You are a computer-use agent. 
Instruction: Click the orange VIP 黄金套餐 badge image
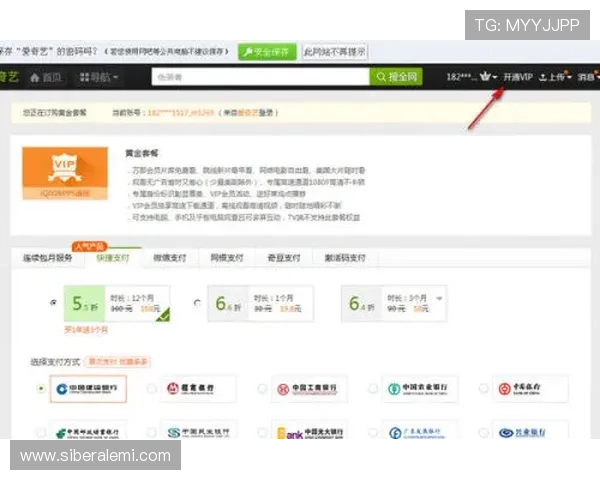tap(65, 173)
